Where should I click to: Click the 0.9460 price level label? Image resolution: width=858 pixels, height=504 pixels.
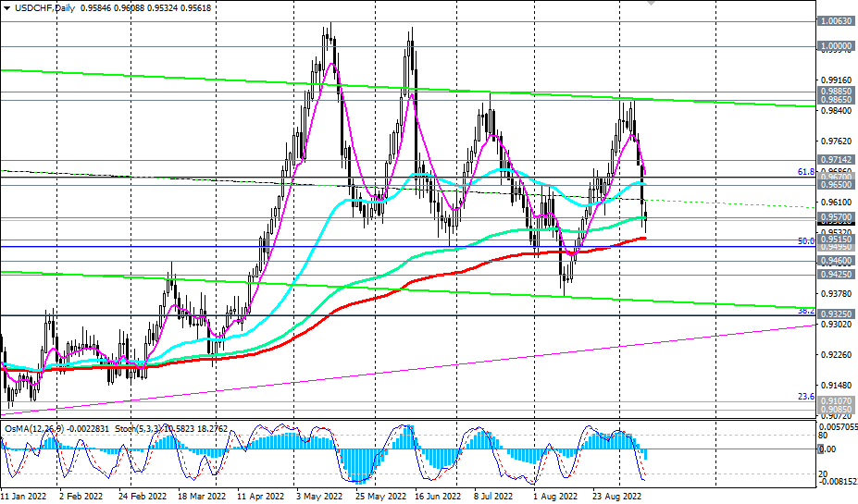[x=836, y=262]
